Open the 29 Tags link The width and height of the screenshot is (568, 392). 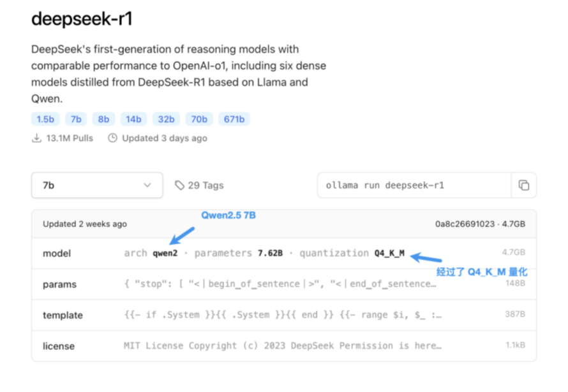pyautogui.click(x=206, y=185)
